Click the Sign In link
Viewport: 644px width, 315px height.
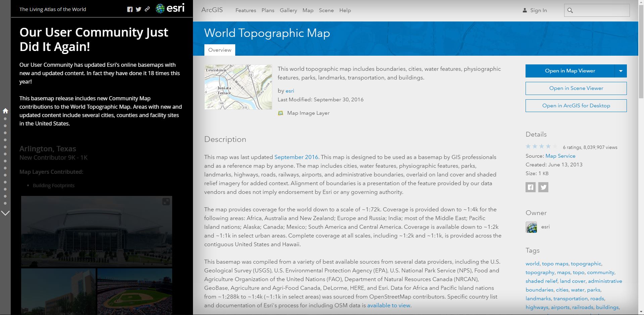(x=538, y=10)
